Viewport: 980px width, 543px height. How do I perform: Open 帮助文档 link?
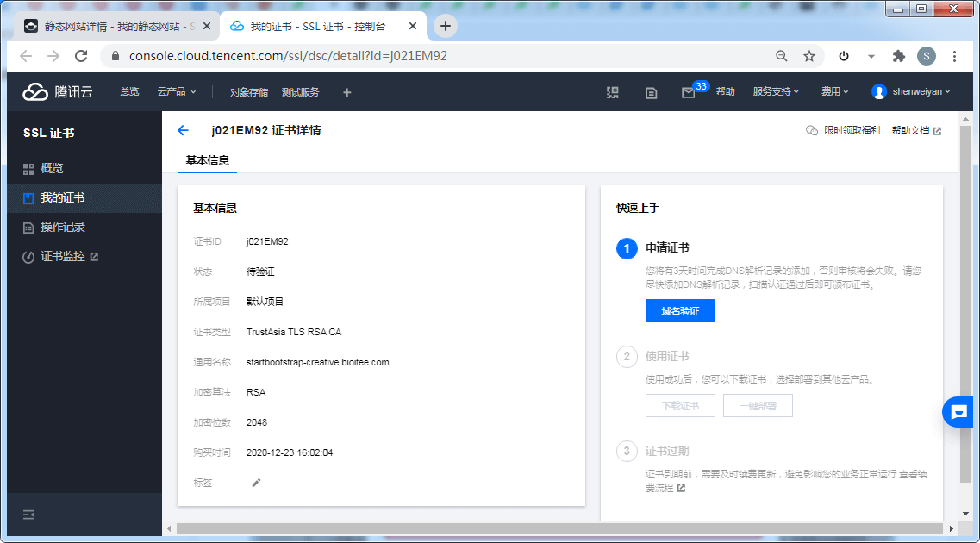click(x=916, y=131)
